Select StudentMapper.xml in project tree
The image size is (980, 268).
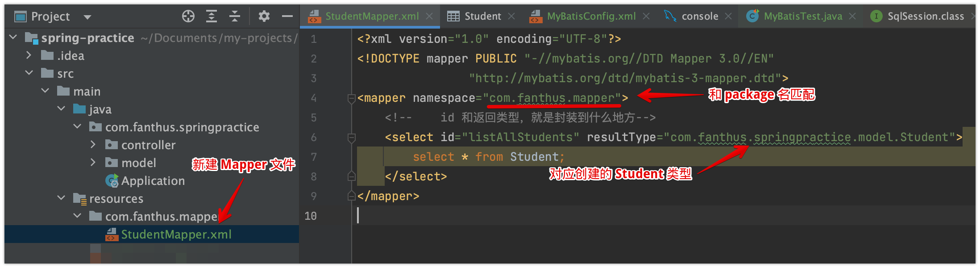tap(176, 234)
